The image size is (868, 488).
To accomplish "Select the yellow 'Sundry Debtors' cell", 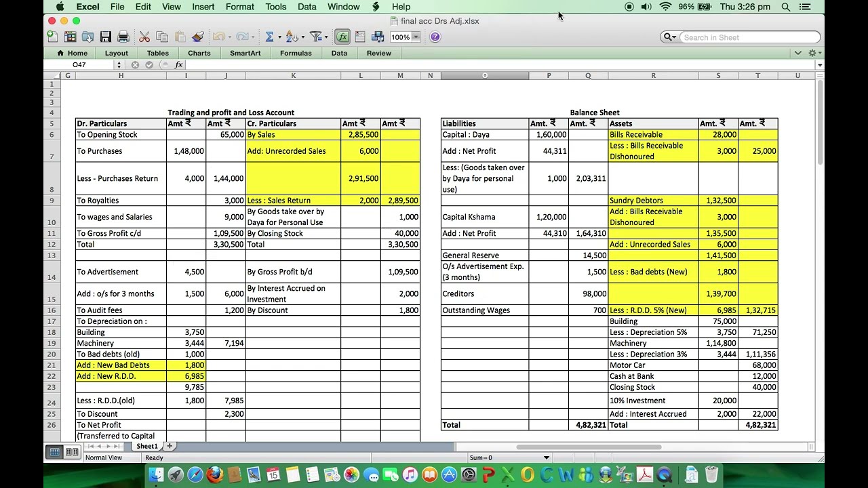I will [653, 201].
